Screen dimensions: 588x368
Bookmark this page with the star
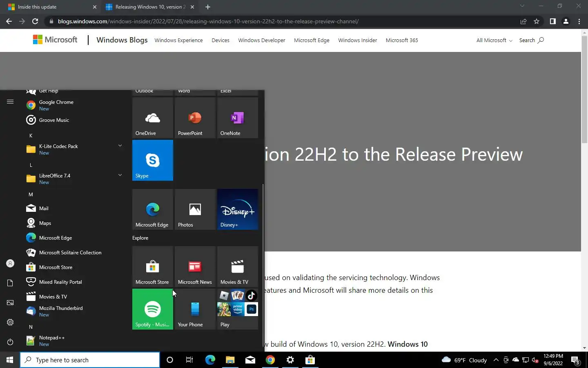pyautogui.click(x=537, y=21)
